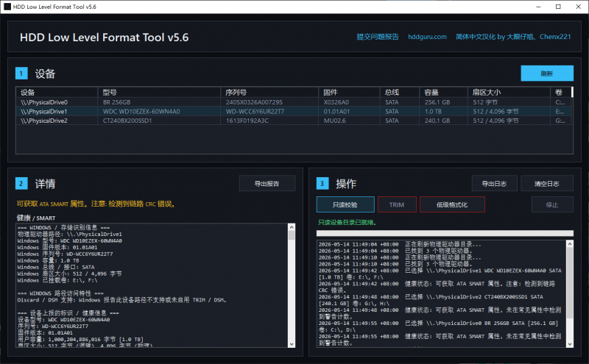This screenshot has width=589, height=364.
Task: Click the down arrow of SMART text scrollbar
Action: pos(292,344)
